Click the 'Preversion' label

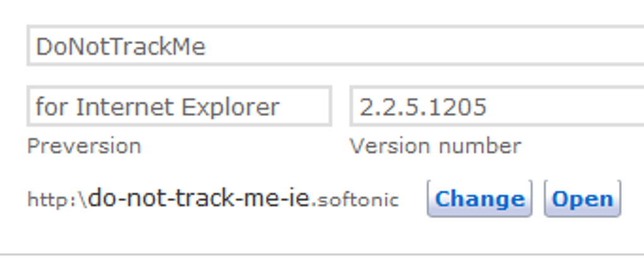click(x=84, y=146)
